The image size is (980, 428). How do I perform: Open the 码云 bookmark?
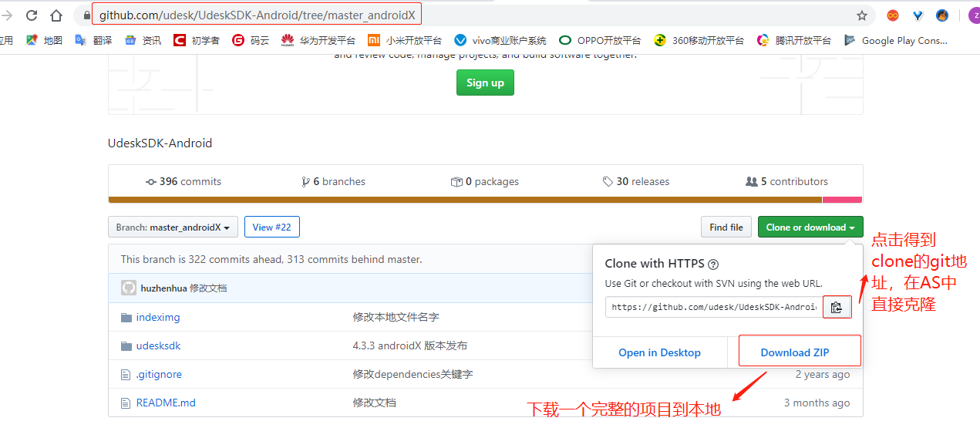click(251, 40)
